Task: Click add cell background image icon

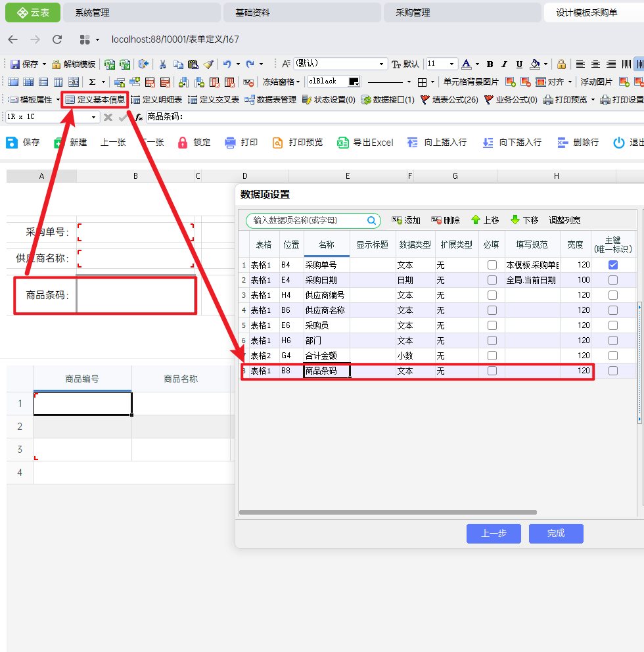Action: pyautogui.click(x=511, y=82)
